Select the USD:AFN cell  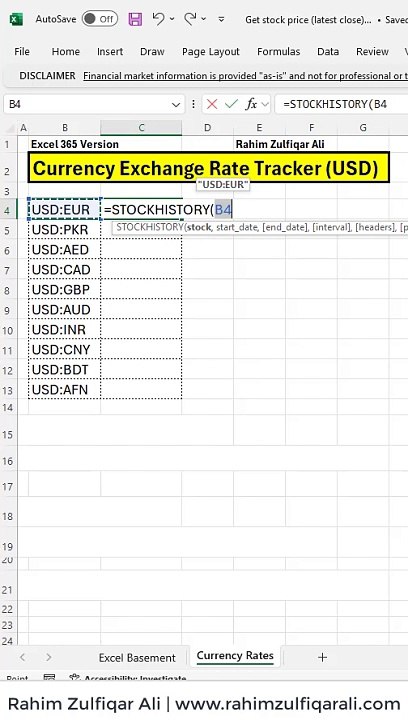coord(65,389)
